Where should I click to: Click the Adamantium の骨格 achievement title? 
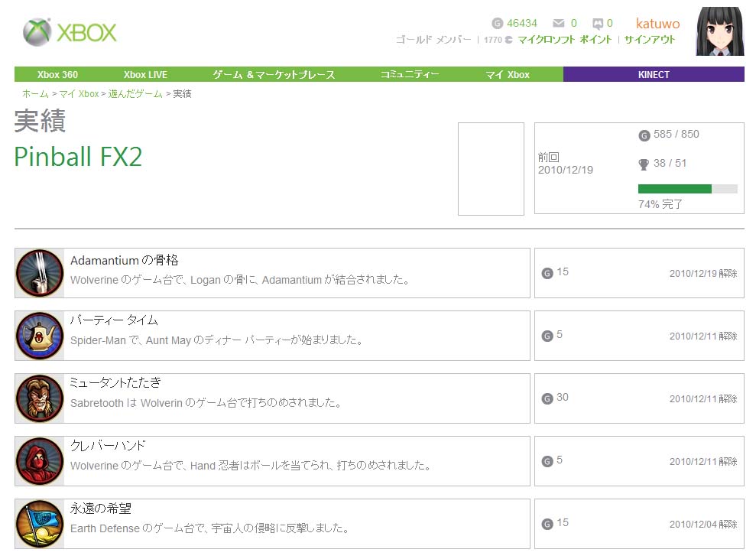tap(125, 261)
